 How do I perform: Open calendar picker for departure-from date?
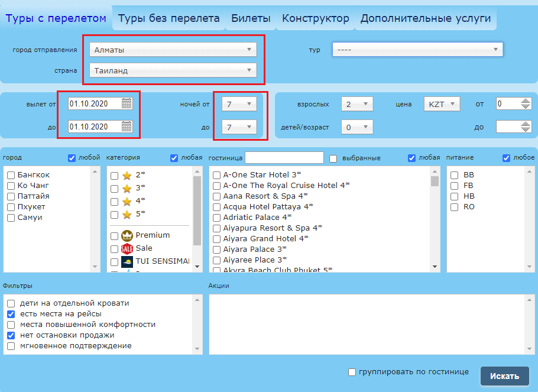pos(127,103)
